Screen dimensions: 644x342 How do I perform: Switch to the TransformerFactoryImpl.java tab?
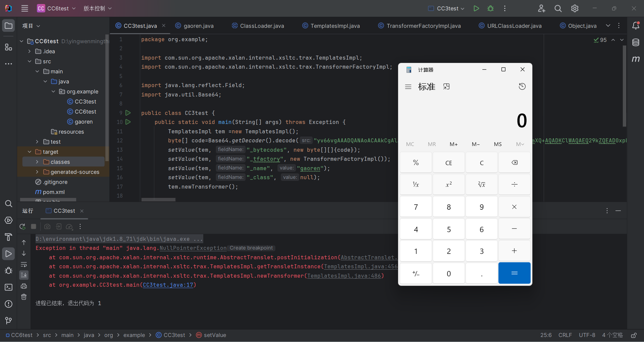[419, 26]
